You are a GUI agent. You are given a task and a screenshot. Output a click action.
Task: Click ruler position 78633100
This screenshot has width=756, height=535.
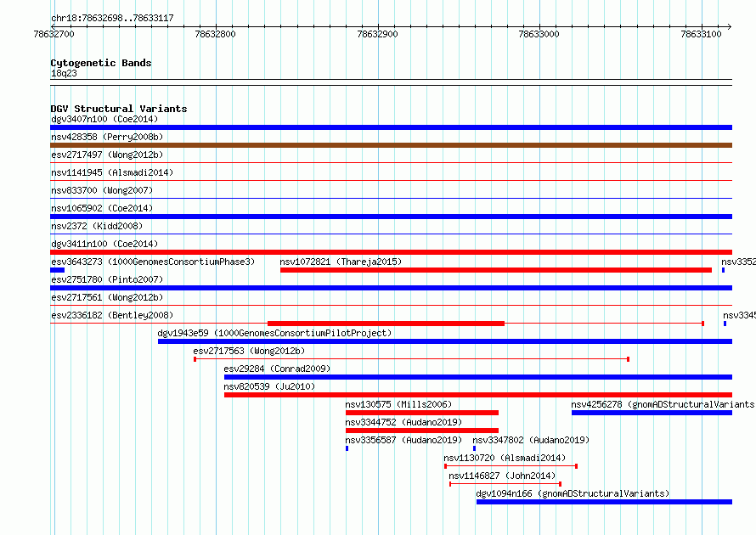[701, 34]
